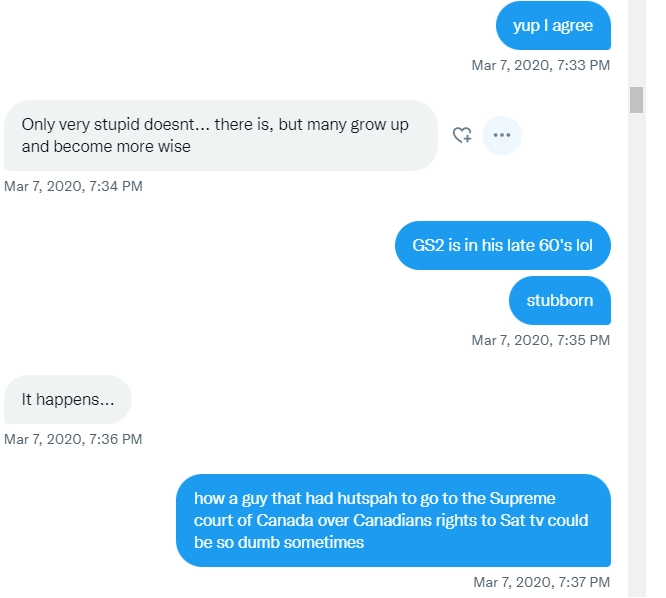Image resolution: width=666 pixels, height=598 pixels.
Task: Click the scrollbar track below the thumb
Action: 636,353
